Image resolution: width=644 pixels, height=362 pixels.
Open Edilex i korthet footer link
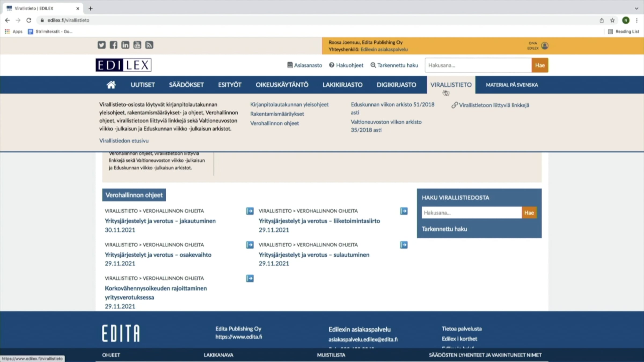[459, 339]
